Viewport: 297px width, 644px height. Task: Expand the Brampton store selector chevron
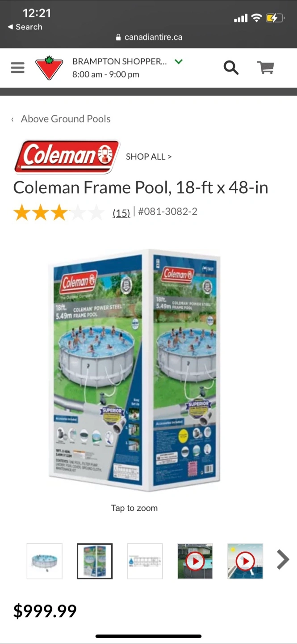click(179, 62)
